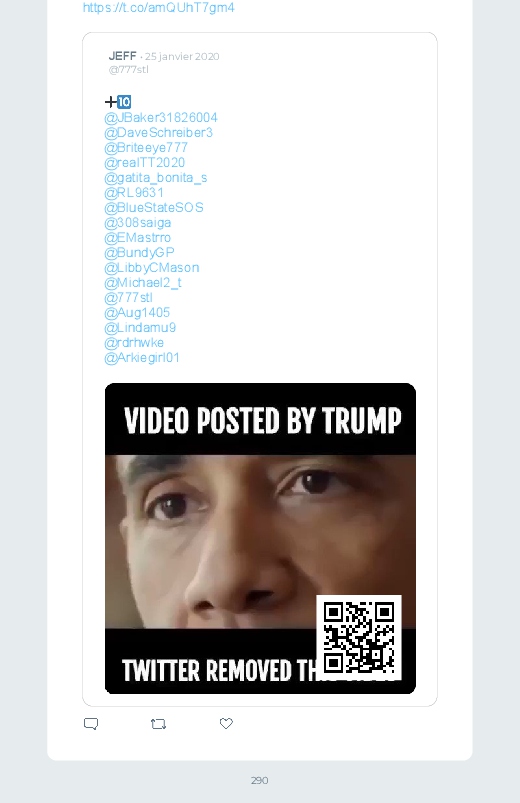Open the @Arkiegirl01 profile link
The height and width of the screenshot is (803, 520).
(x=142, y=357)
